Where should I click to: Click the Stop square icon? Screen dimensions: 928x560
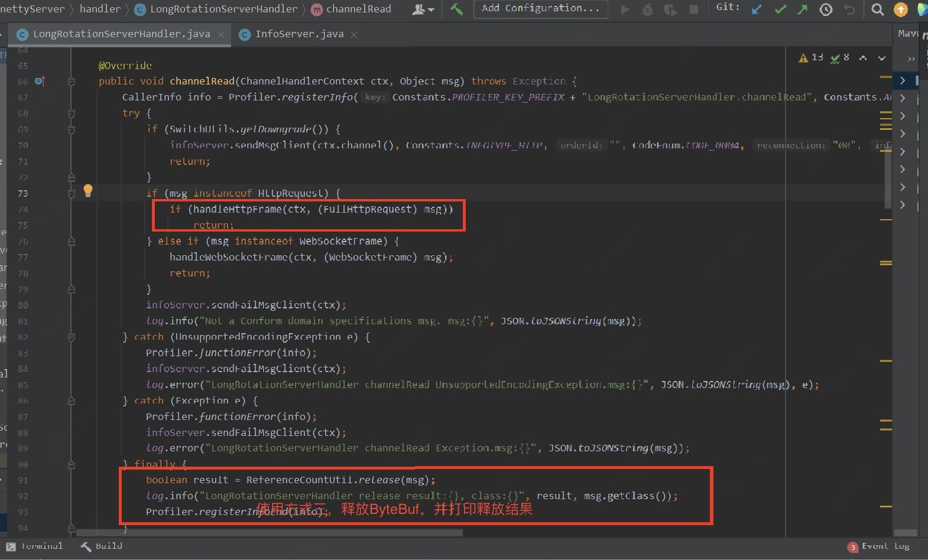click(x=694, y=9)
